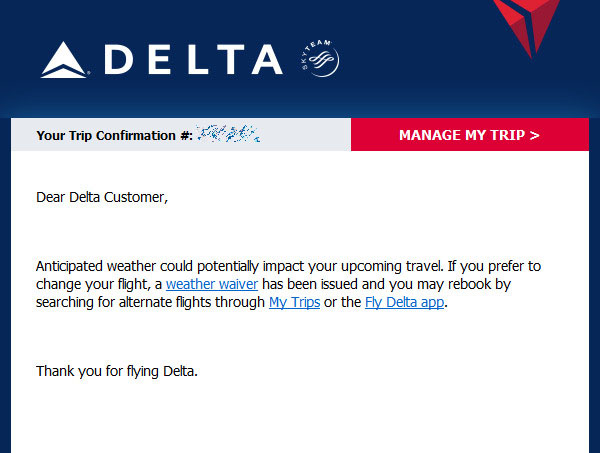Image resolution: width=600 pixels, height=453 pixels.
Task: Click the arrow on Manage My Trip
Action: pyautogui.click(x=535, y=135)
